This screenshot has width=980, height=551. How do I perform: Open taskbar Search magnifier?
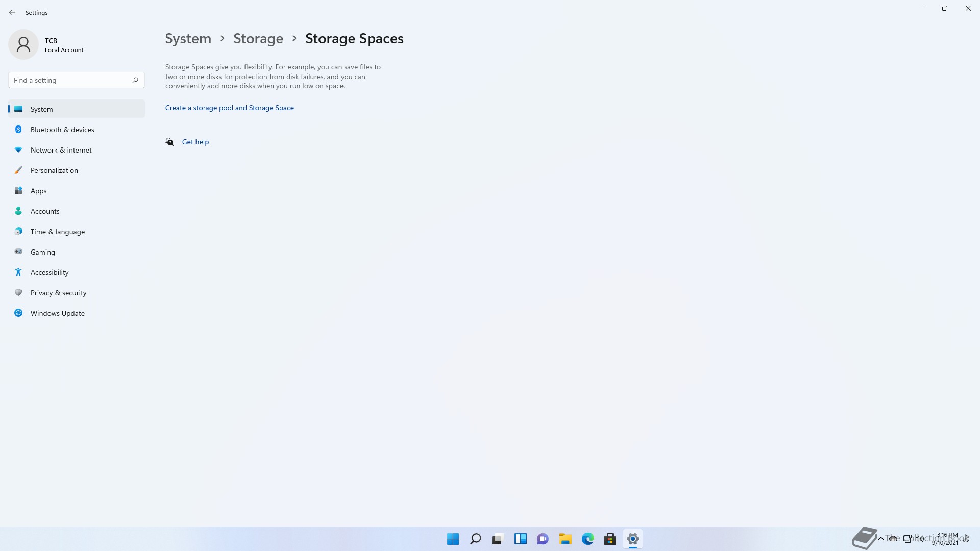click(475, 539)
